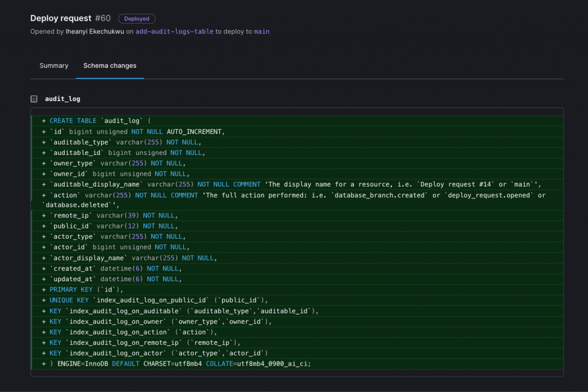Click the `auditable_display_name` column line
This screenshot has width=588, height=392.
click(297, 184)
